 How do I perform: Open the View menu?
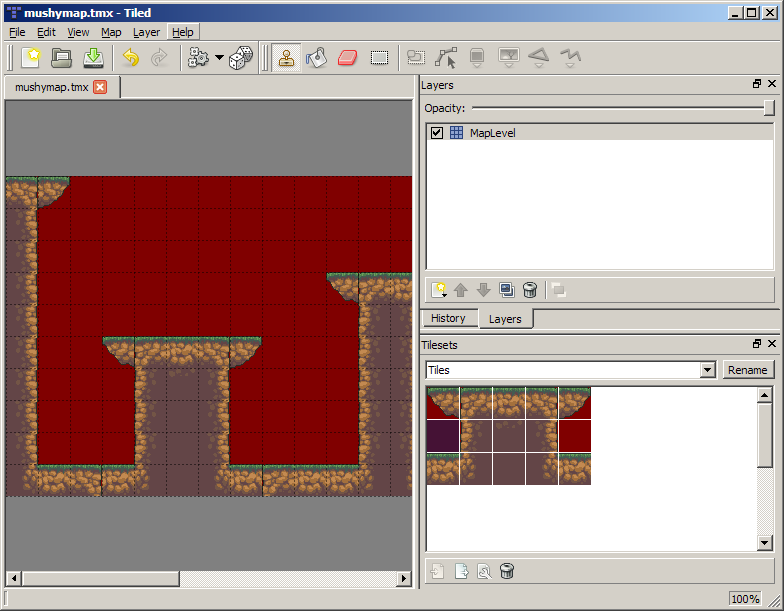pyautogui.click(x=78, y=32)
